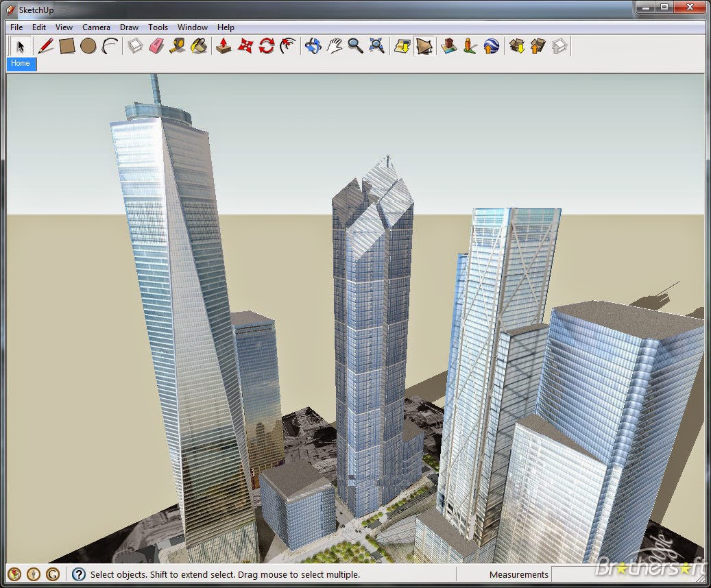The image size is (711, 588).
Task: Click Preview Model in Google Earth icon
Action: 492,46
